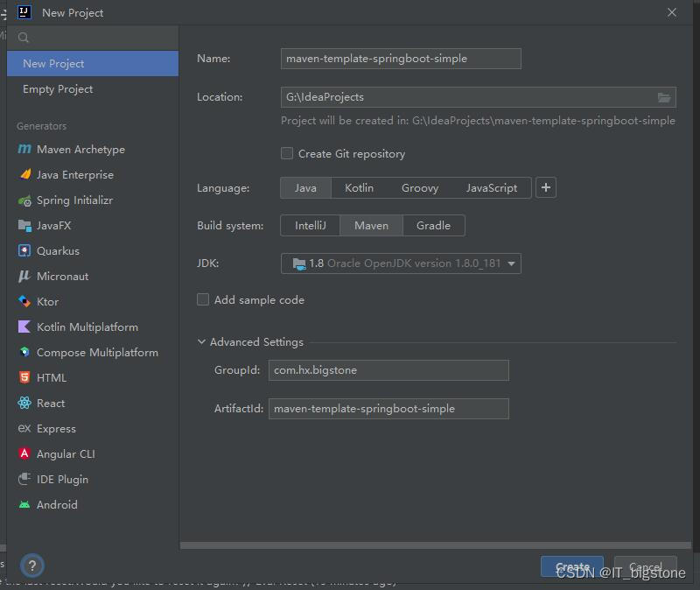This screenshot has height=590, width=700.
Task: Click the GroupId input field
Action: point(388,370)
